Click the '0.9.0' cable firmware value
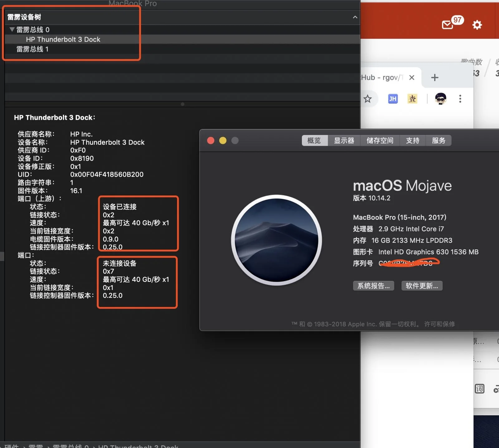This screenshot has height=448, width=499. coord(111,239)
